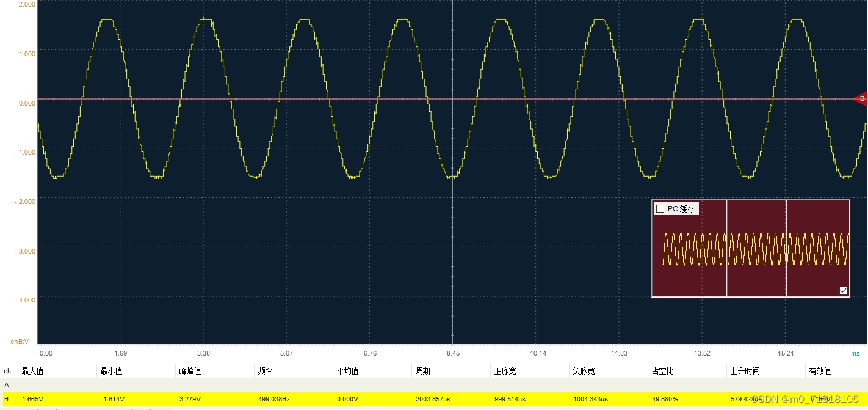This screenshot has width=868, height=410.
Task: Select channel A measurement row label
Action: tap(7, 385)
